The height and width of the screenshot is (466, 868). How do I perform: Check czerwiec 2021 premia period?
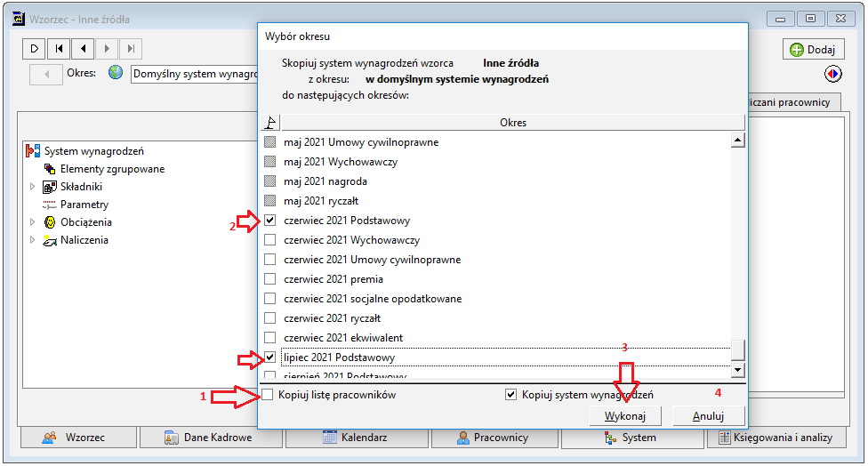[270, 279]
